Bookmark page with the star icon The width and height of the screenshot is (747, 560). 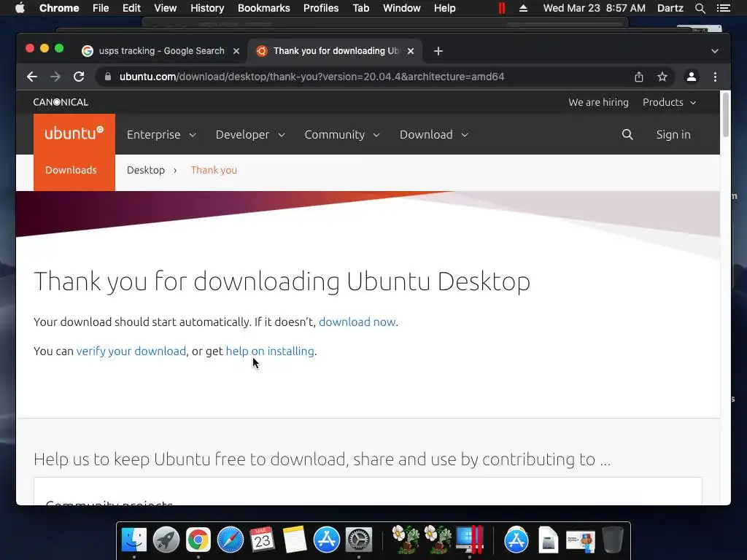pyautogui.click(x=662, y=77)
